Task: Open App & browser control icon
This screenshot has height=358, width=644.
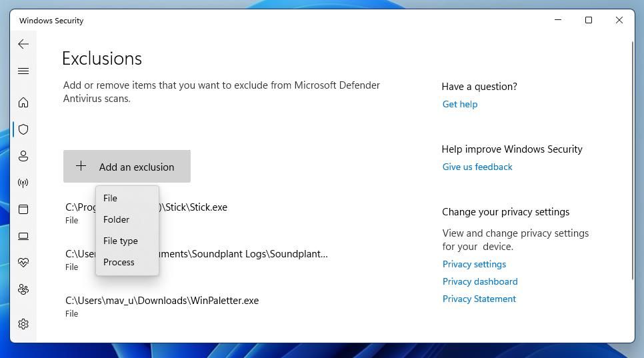Action: tap(23, 209)
